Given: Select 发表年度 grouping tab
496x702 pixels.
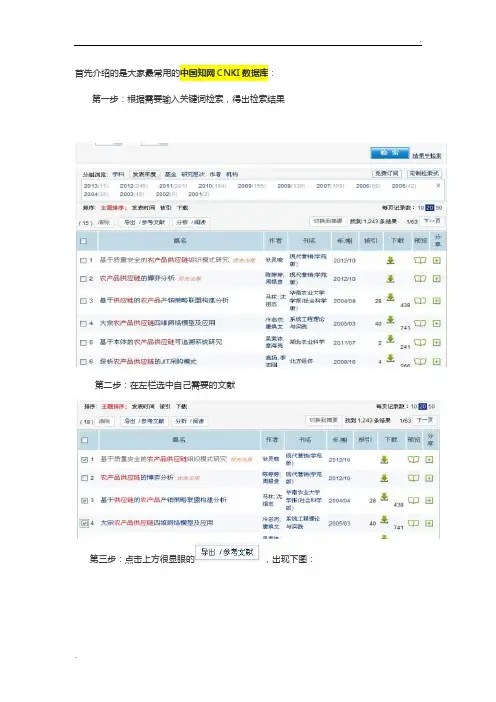Looking at the screenshot, I should click(x=144, y=174).
